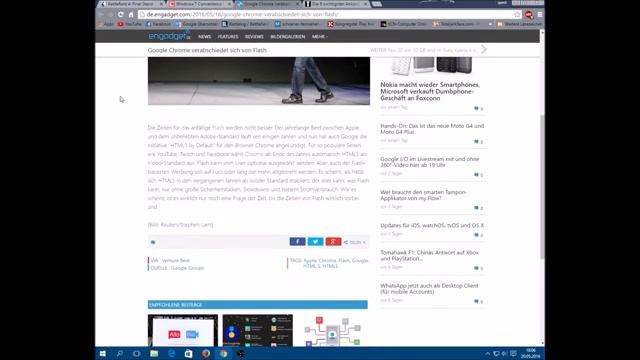This screenshot has height=360, width=640.
Task: Open Windows taskbar search
Action: tap(120, 353)
